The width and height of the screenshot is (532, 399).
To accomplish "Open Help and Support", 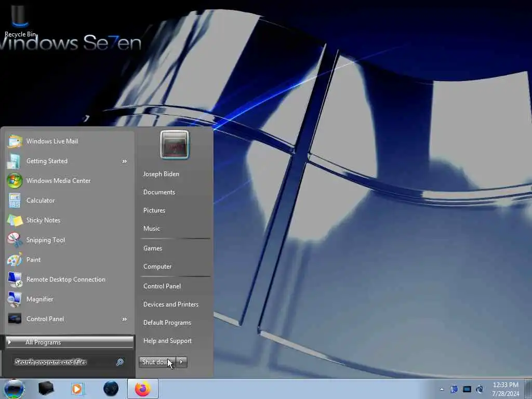I will click(x=168, y=341).
